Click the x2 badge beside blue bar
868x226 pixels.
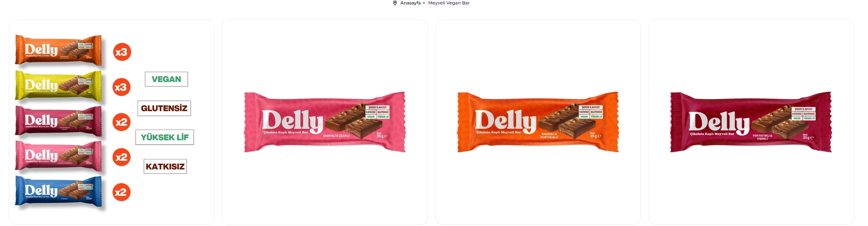click(121, 192)
